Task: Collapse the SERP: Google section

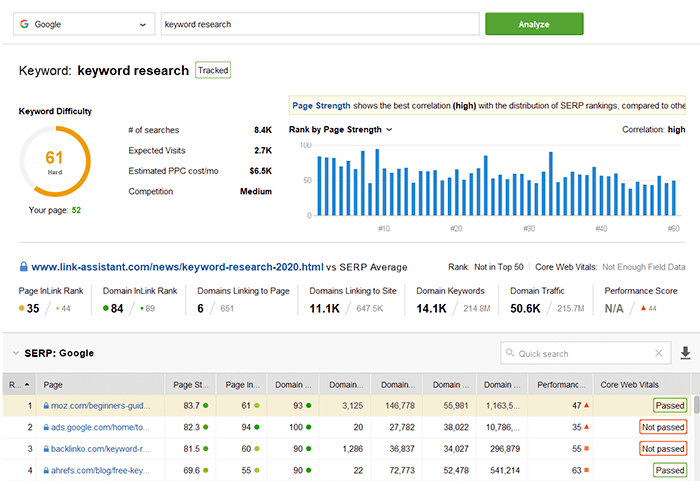Action: 16,353
